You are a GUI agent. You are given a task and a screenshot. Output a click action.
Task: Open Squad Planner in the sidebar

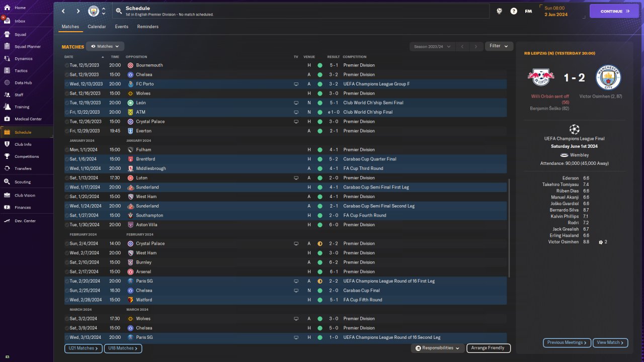(27, 47)
